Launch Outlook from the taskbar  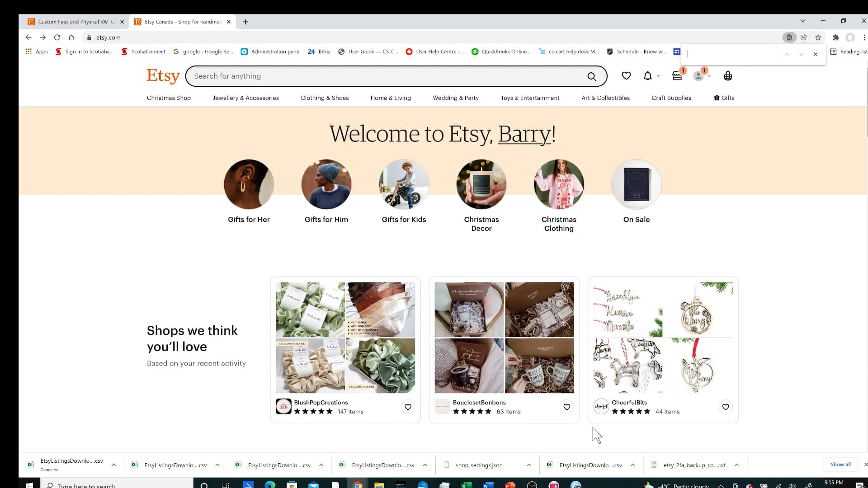click(x=314, y=485)
